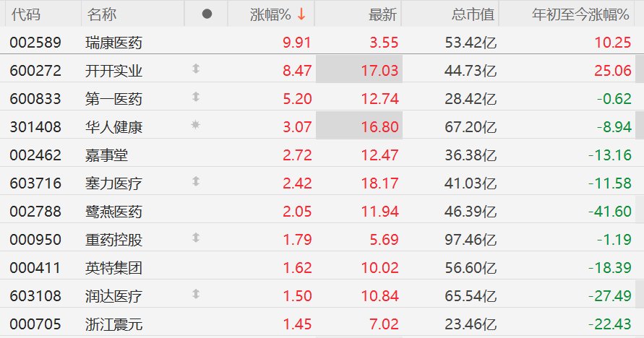Sort by 总市值 column header
The width and height of the screenshot is (644, 338).
(473, 14)
